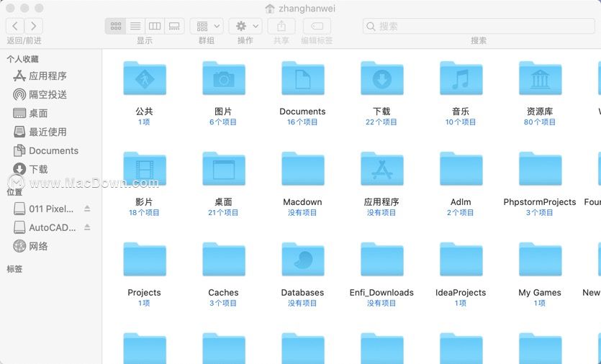Open the 群组 grouping dropdown

207,26
